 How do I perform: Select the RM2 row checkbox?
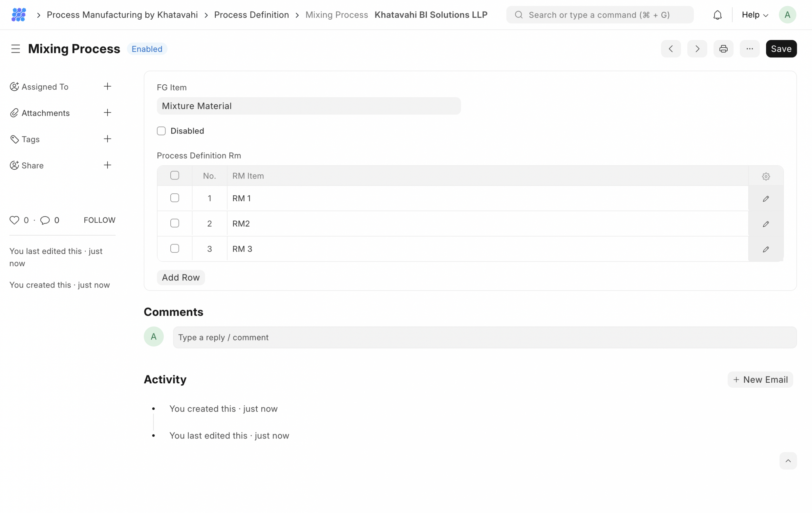(175, 223)
